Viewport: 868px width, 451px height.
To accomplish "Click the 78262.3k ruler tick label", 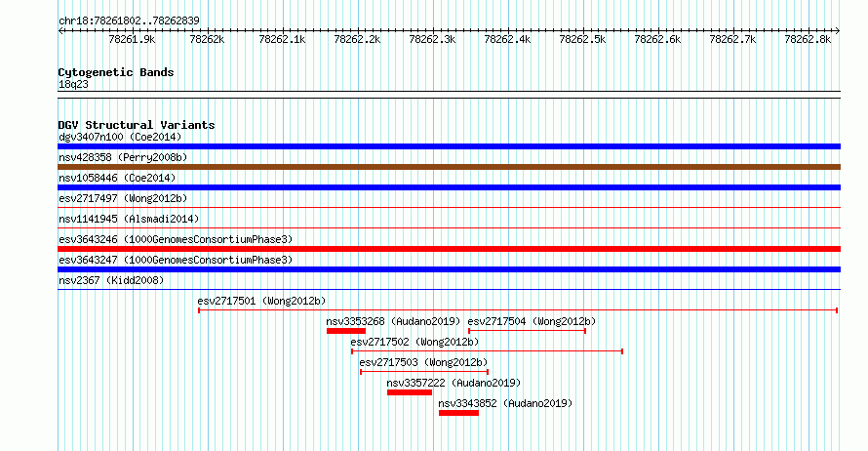I will (432, 39).
